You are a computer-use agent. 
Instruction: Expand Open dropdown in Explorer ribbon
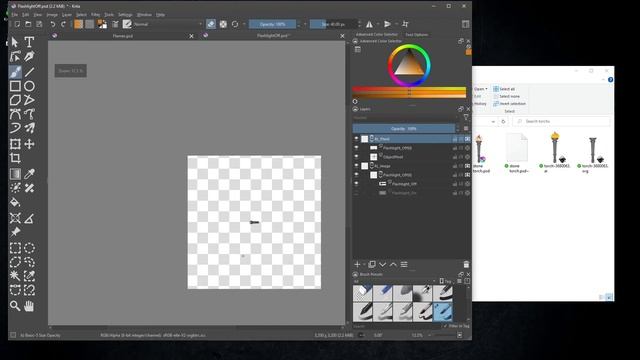pos(480,89)
